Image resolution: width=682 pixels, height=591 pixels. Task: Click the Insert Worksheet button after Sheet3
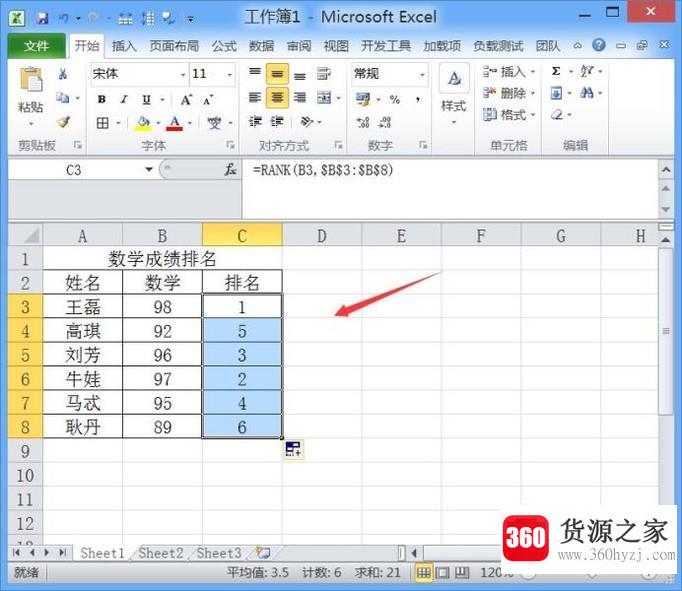(263, 553)
